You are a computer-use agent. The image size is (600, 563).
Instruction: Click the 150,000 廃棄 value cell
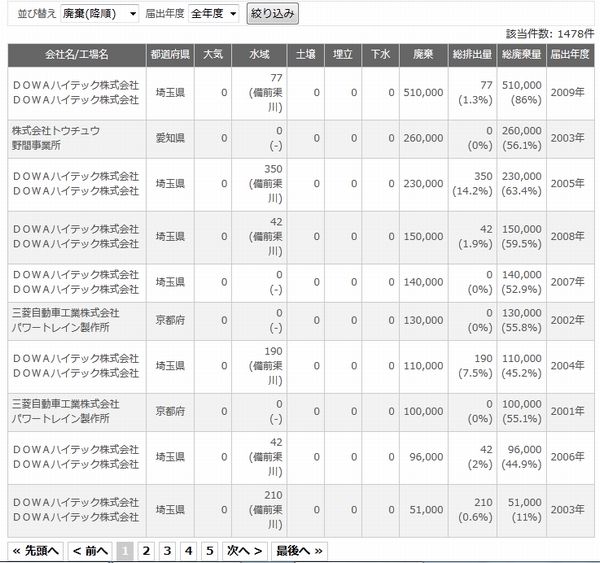[423, 237]
